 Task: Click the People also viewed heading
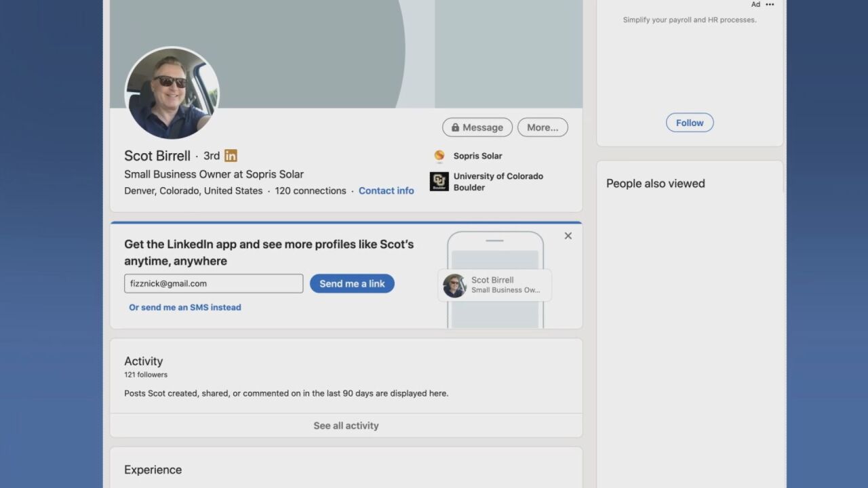click(656, 184)
